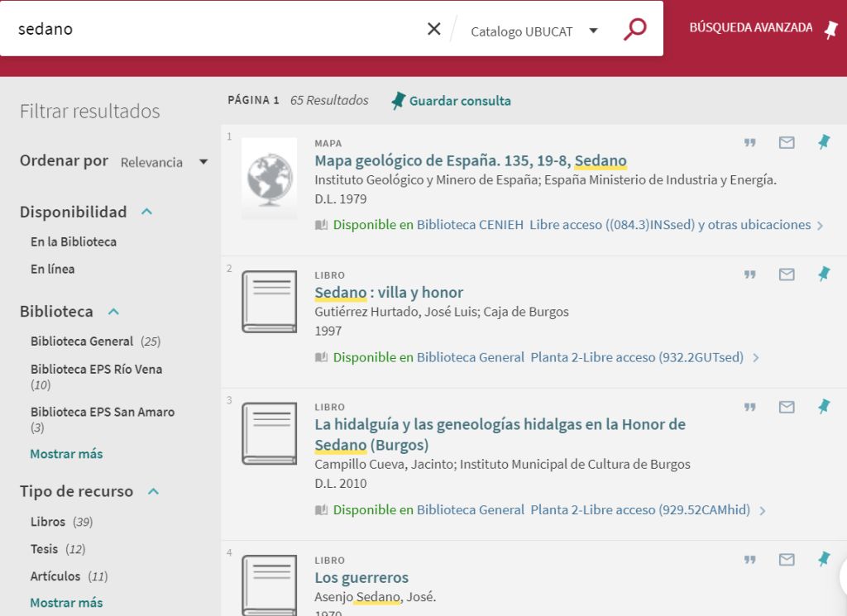Screen dimensions: 847x616
Task: Open title La hidalguía y las geneologías hidalgas
Action: pyautogui.click(x=500, y=435)
